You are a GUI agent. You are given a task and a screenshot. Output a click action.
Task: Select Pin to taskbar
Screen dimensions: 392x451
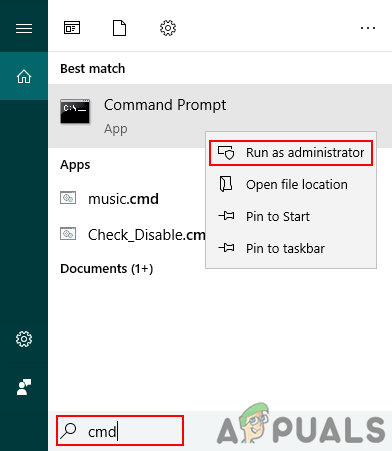click(x=291, y=248)
